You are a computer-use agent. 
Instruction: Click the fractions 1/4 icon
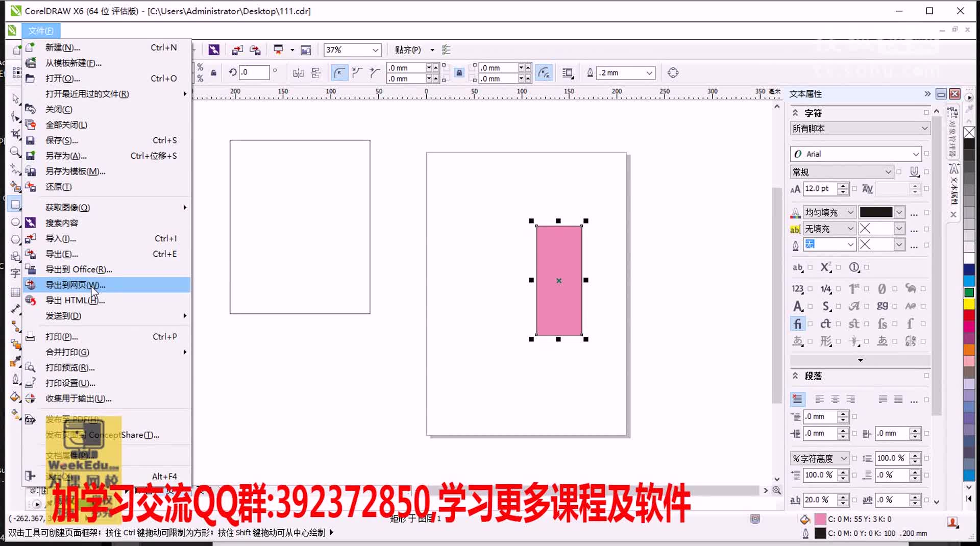point(826,289)
